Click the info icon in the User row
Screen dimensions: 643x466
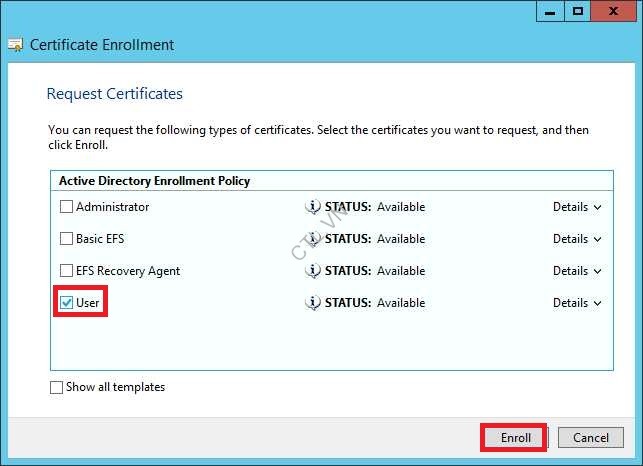(x=313, y=303)
